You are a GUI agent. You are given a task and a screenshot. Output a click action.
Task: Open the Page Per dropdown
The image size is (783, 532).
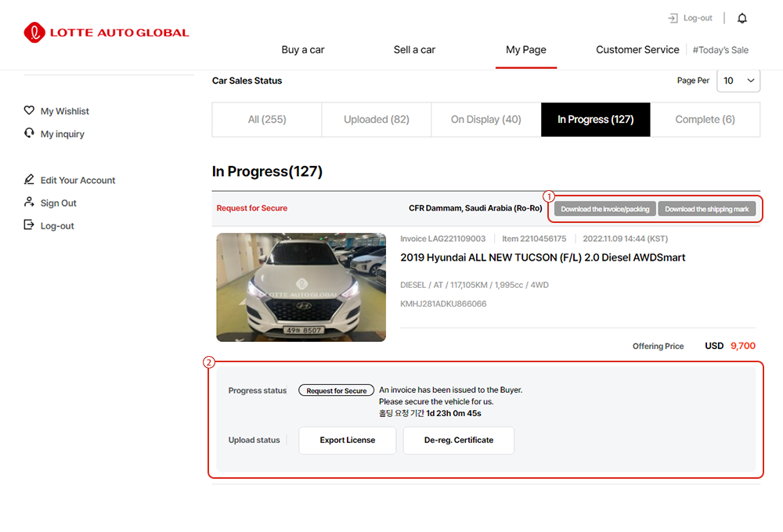[738, 81]
